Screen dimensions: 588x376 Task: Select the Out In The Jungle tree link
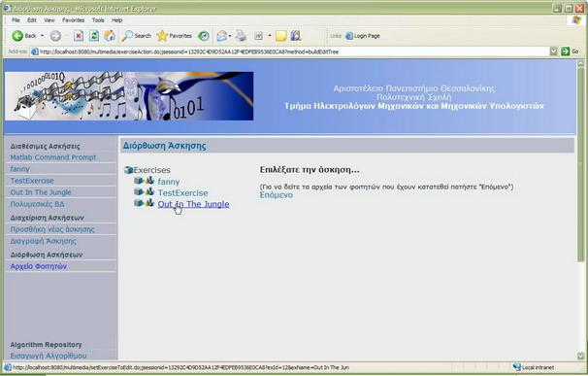[193, 204]
